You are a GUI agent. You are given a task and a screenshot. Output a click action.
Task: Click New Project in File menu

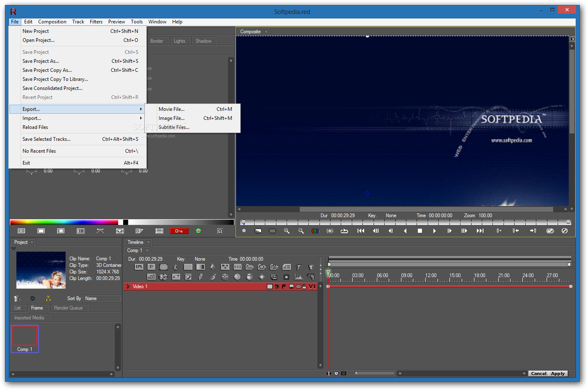click(77, 31)
